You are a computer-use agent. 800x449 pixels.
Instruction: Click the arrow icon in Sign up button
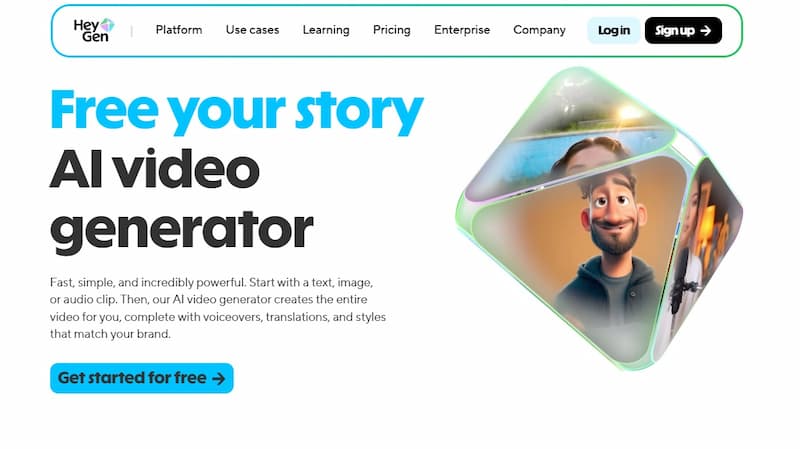(x=706, y=31)
